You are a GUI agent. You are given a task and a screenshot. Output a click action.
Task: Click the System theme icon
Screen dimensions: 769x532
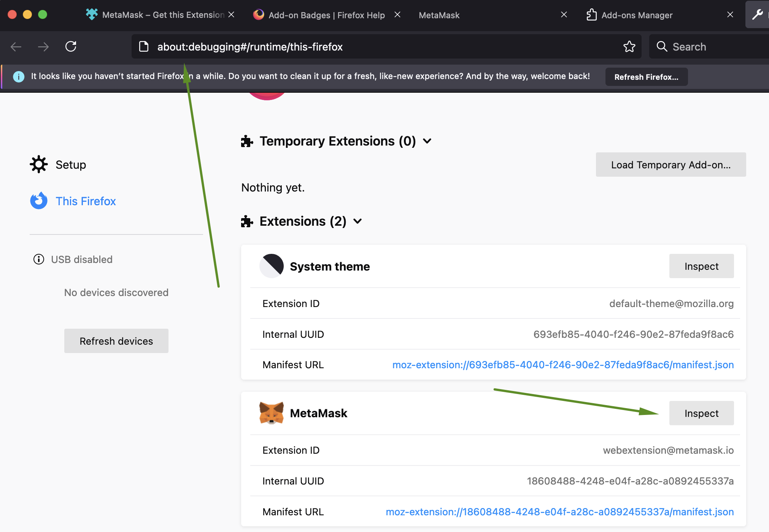[x=271, y=266]
